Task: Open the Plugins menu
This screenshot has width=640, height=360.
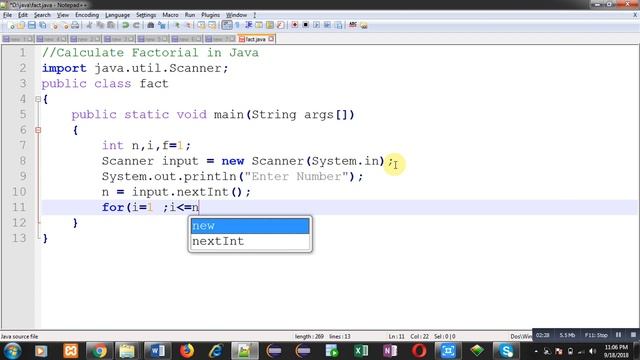Action: pos(210,15)
